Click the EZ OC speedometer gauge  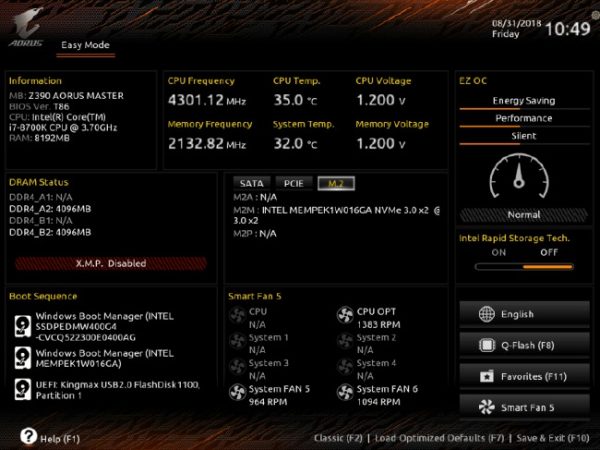pos(519,176)
